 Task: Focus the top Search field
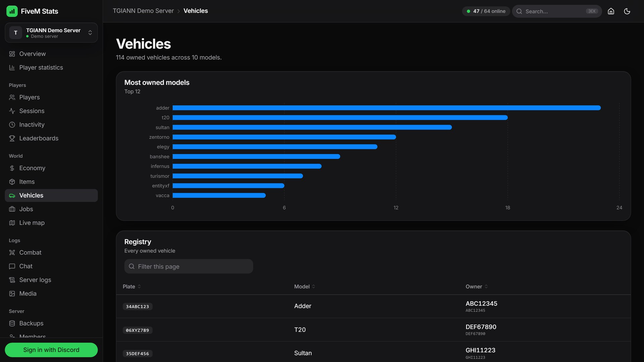(x=557, y=11)
